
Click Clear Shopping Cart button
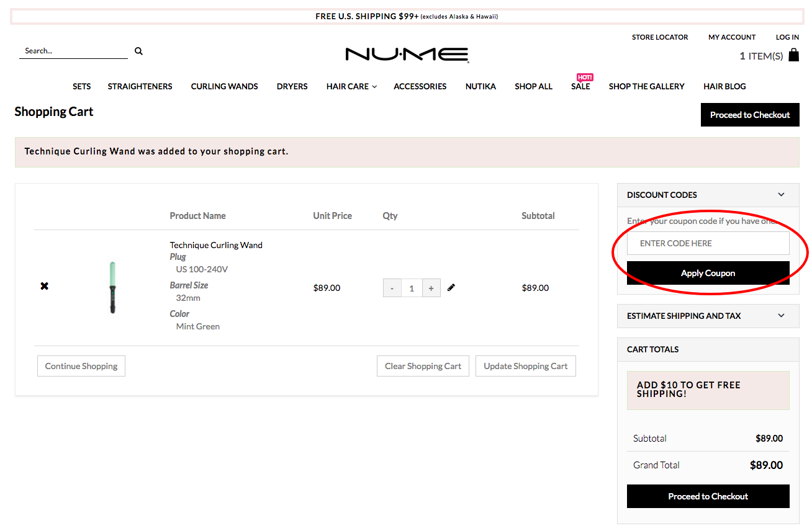tap(423, 366)
